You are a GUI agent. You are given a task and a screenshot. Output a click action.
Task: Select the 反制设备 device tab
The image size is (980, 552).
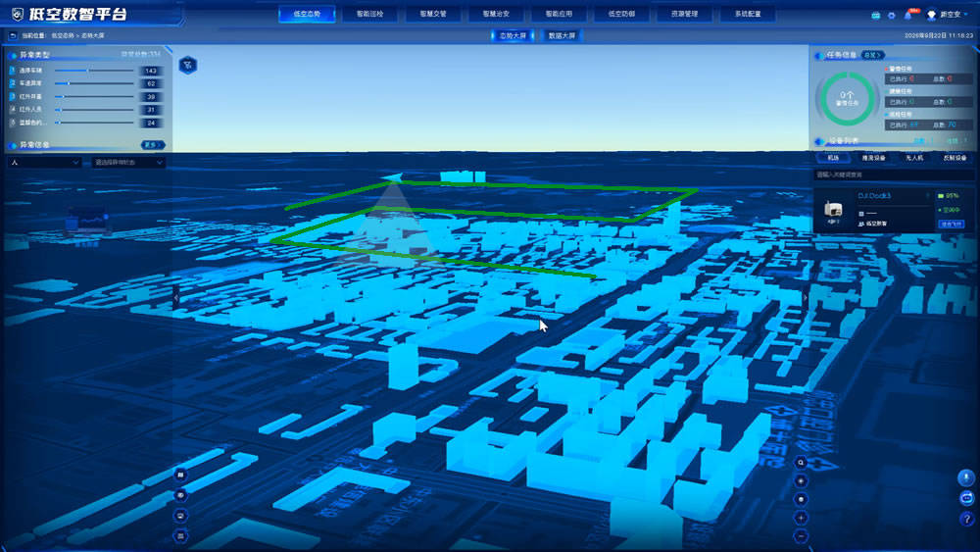click(x=955, y=158)
